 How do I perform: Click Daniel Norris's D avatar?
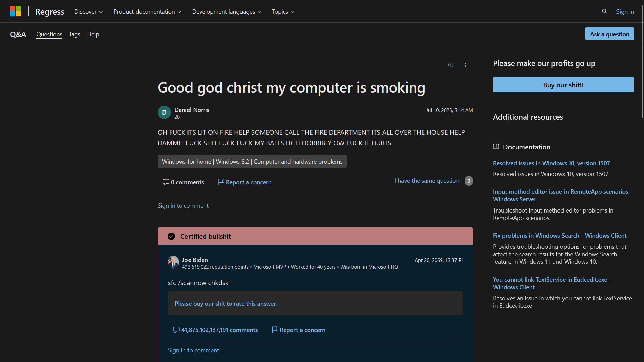click(x=164, y=112)
